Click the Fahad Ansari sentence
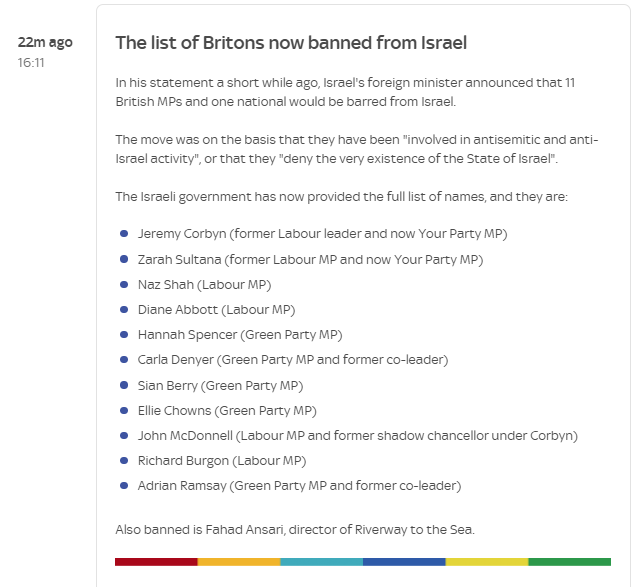 pyautogui.click(x=295, y=529)
